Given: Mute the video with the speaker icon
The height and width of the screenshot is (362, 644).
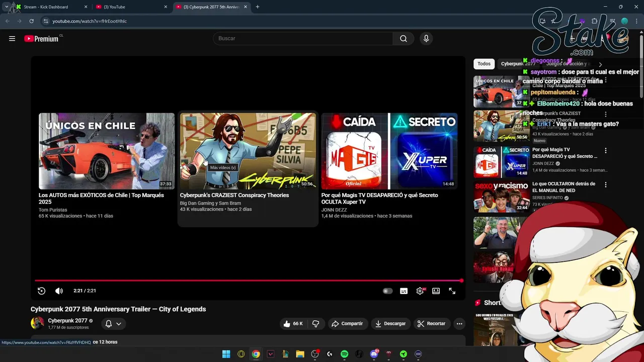Looking at the screenshot, I should (59, 291).
